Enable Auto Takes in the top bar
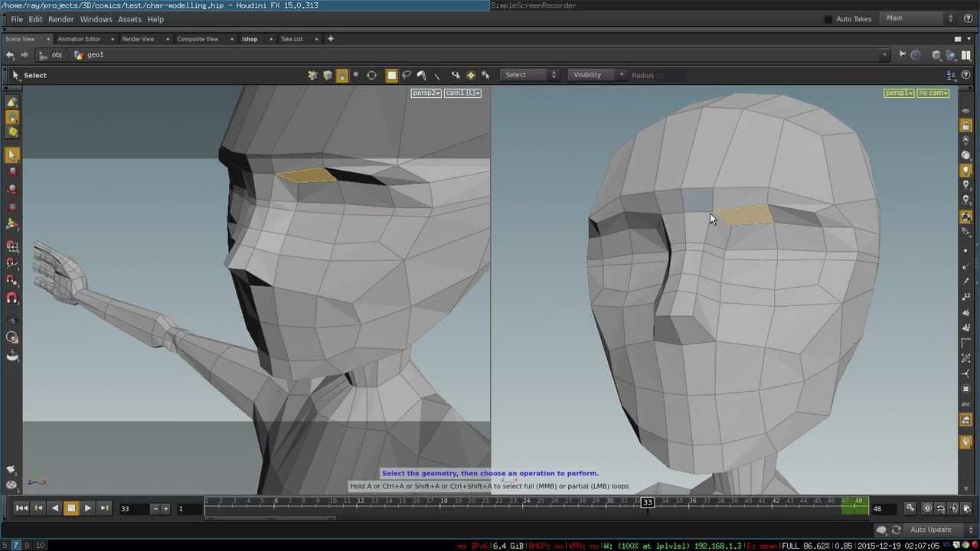 click(x=828, y=18)
